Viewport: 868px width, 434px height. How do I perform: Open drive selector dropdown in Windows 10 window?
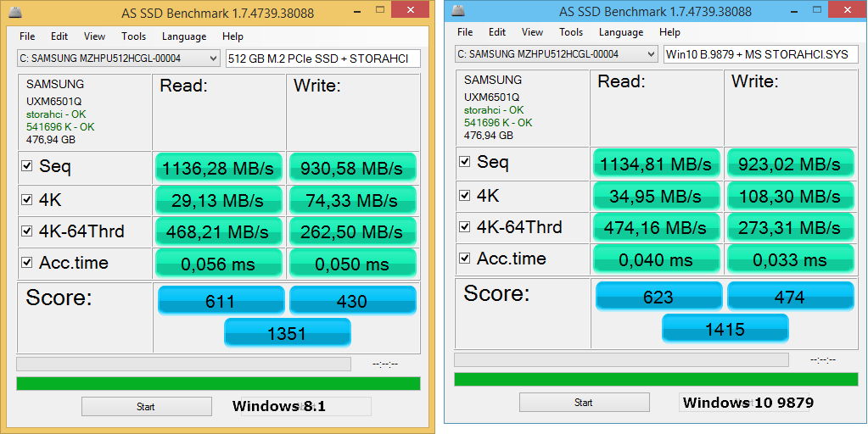(557, 54)
